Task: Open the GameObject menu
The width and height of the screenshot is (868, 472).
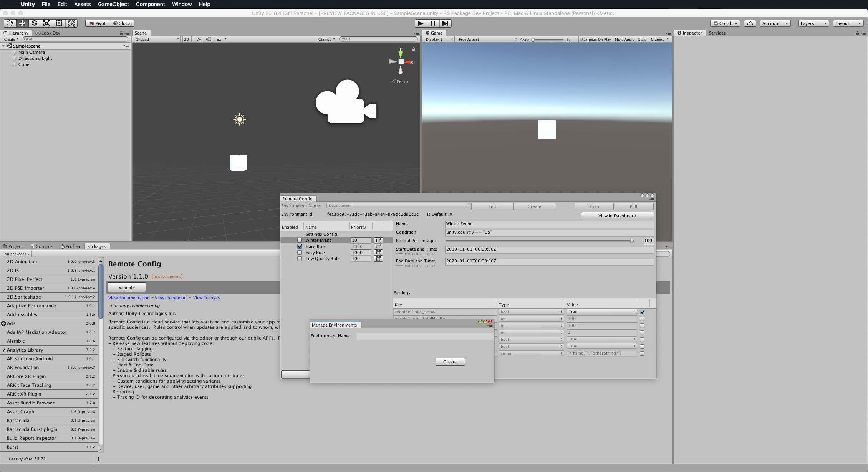Action: 113,4
